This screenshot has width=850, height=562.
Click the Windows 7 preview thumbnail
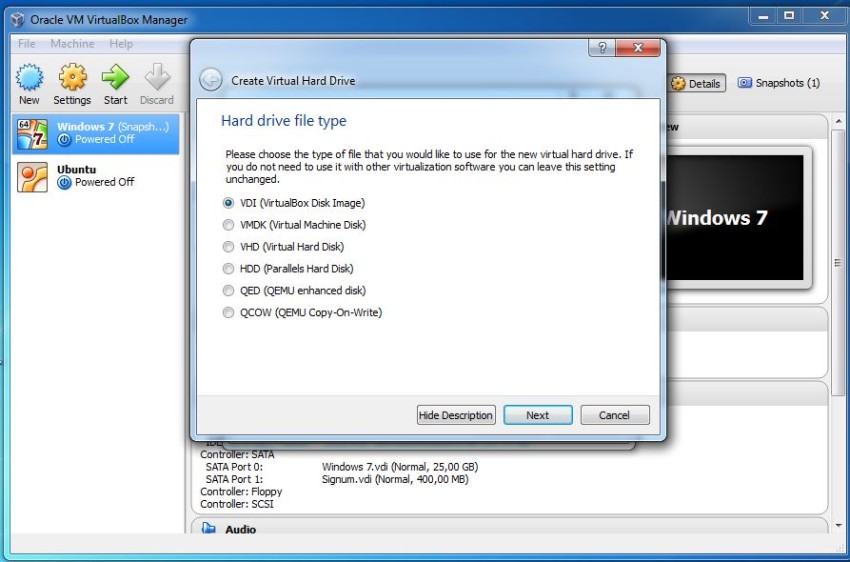(x=735, y=217)
